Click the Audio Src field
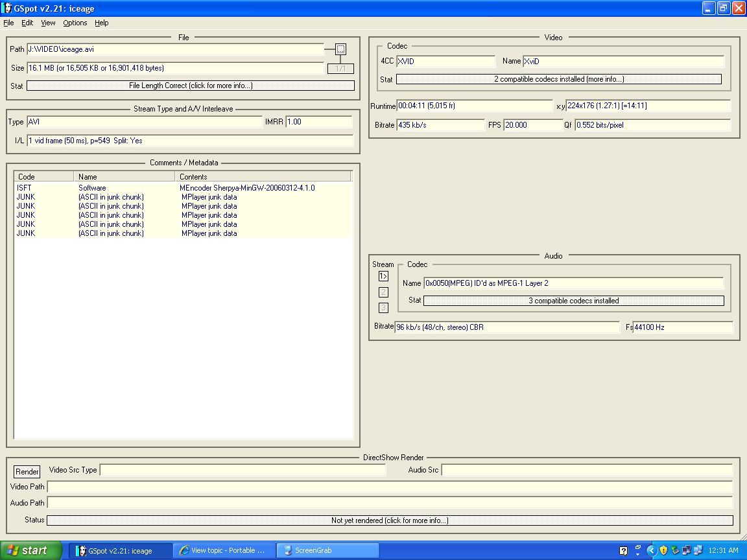Screen dimensions: 747x560 pos(587,470)
